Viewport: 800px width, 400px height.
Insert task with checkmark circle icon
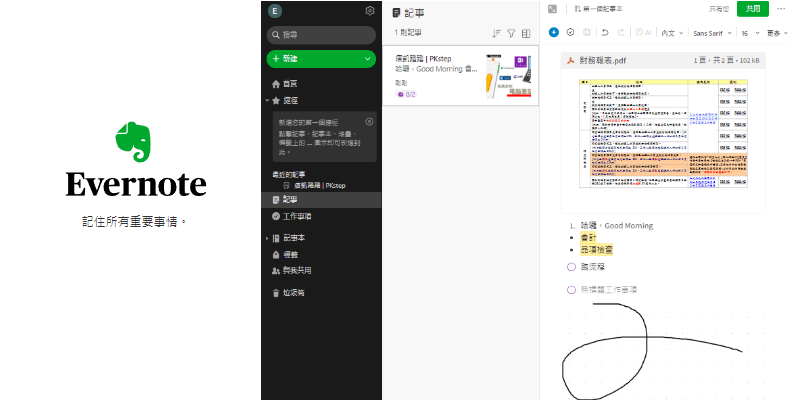[x=570, y=32]
